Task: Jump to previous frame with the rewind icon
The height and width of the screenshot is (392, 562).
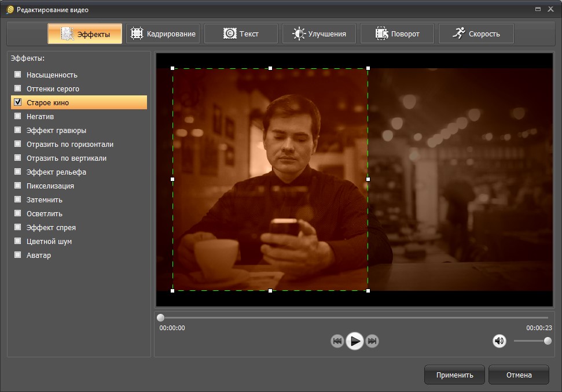Action: tap(337, 341)
